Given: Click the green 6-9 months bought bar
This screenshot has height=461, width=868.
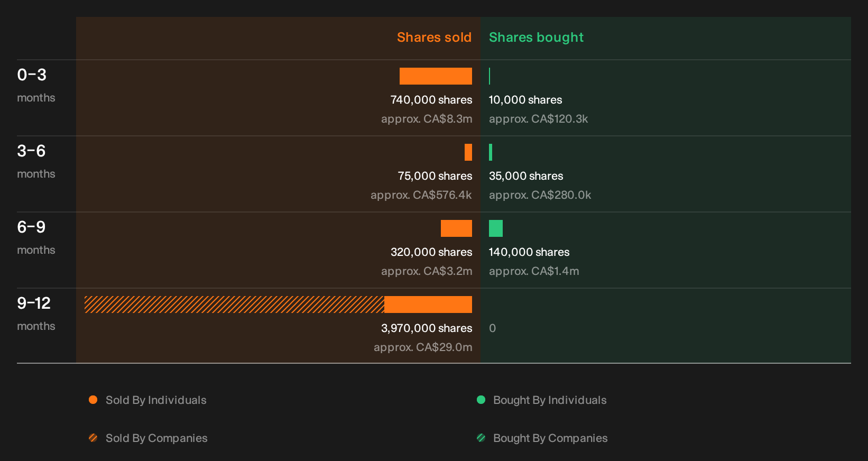Looking at the screenshot, I should [x=496, y=228].
